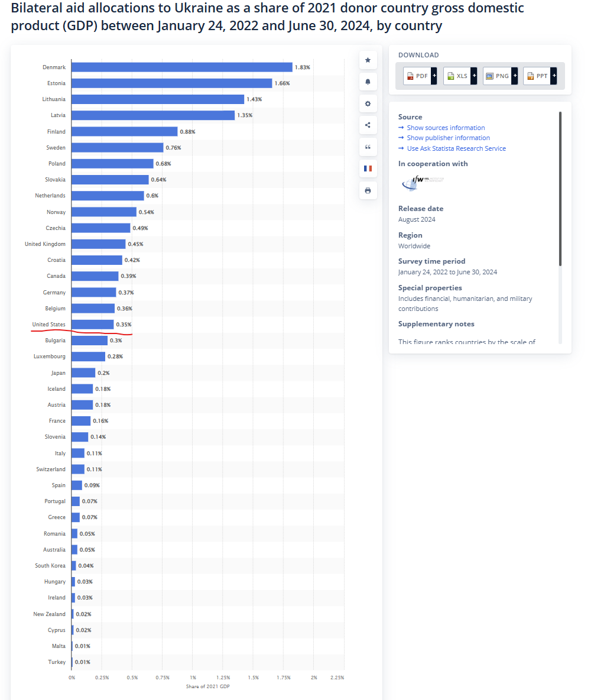Image resolution: width=594 pixels, height=700 pixels.
Task: Open Show publisher information link
Action: click(x=448, y=138)
